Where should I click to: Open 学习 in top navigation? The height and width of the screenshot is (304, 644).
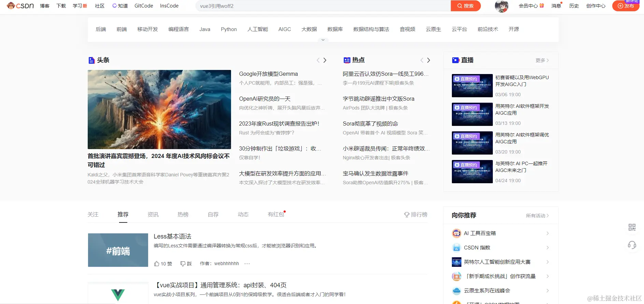click(80, 6)
